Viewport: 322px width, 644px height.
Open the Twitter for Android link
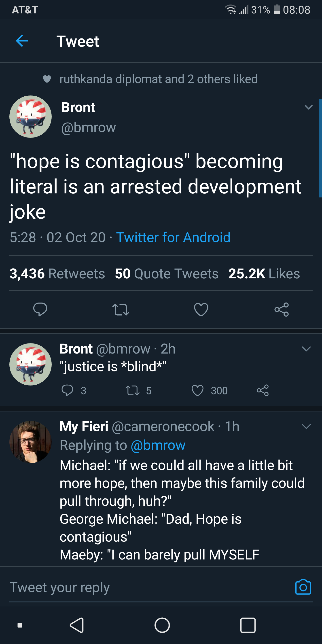[x=173, y=237]
